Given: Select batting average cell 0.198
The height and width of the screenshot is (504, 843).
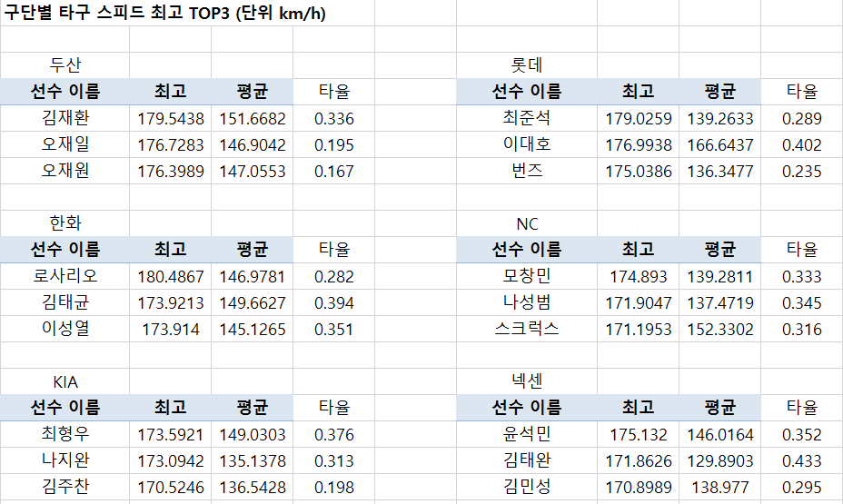Looking at the screenshot, I should coord(334,487).
